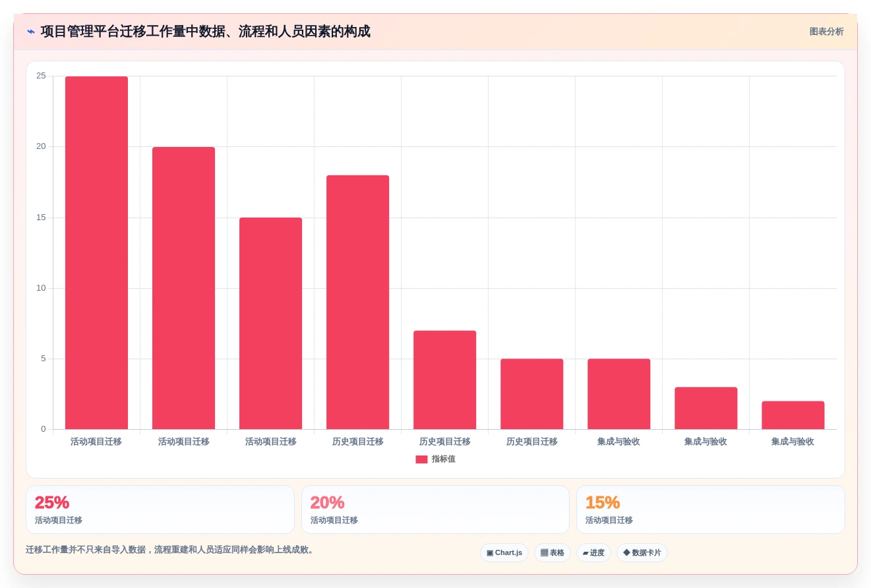871x588 pixels.
Task: Click the 15% stat card
Action: click(711, 510)
